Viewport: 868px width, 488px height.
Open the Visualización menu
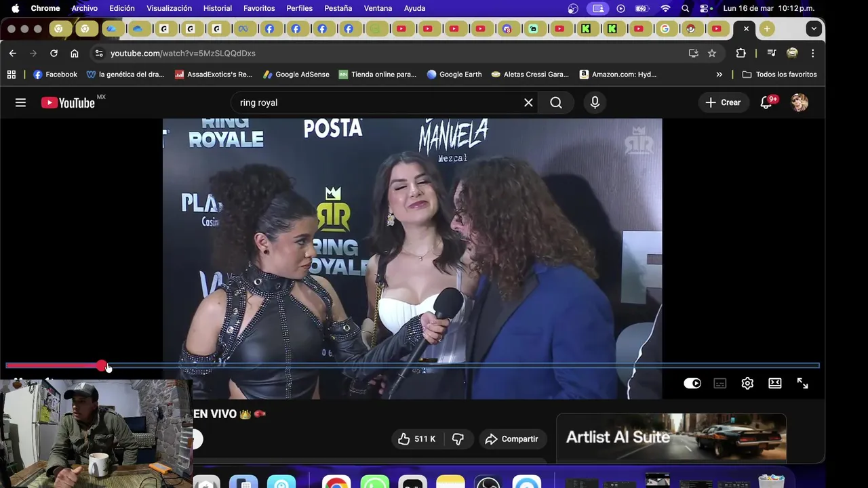click(169, 8)
